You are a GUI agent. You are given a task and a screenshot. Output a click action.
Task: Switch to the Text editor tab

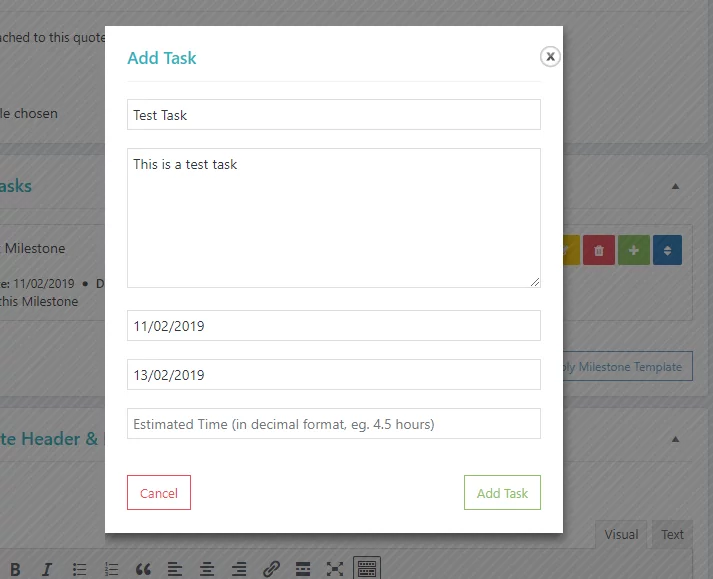pos(673,534)
